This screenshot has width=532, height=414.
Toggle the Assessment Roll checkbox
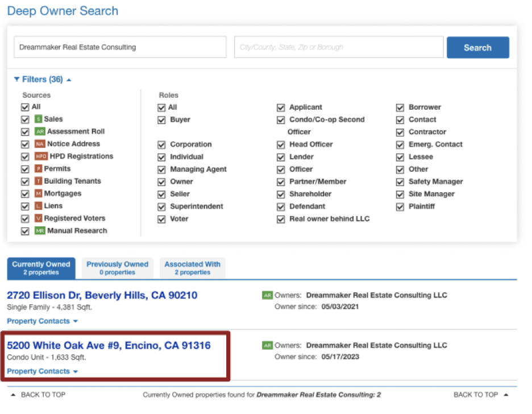25,132
